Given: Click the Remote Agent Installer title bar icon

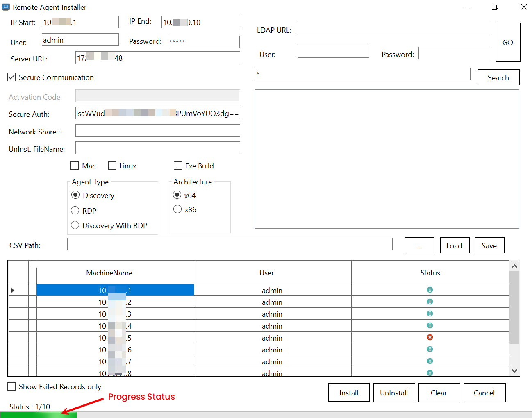Looking at the screenshot, I should [6, 7].
